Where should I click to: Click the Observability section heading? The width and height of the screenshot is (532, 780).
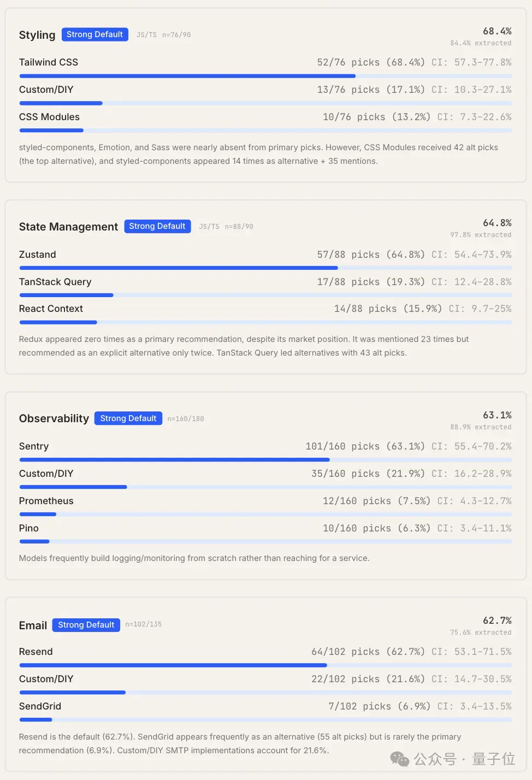[54, 418]
